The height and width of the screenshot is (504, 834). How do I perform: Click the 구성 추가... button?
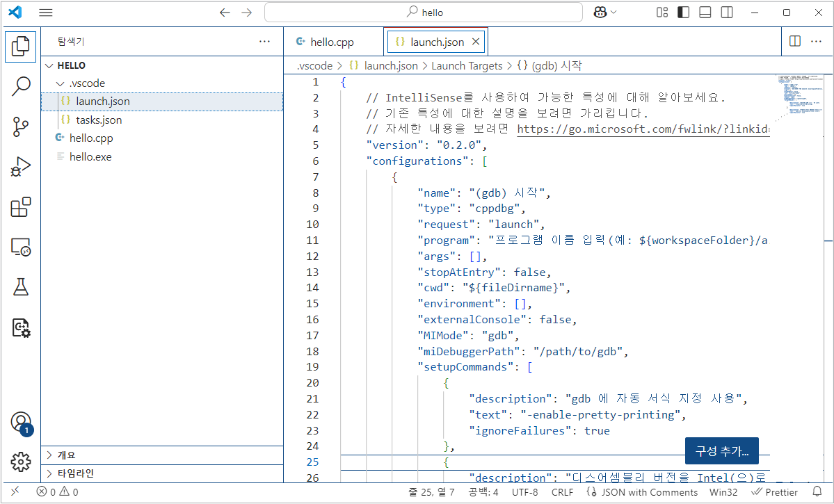722,451
